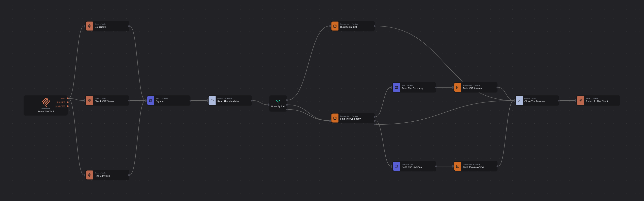Select the Check VAT Status label

[104, 101]
